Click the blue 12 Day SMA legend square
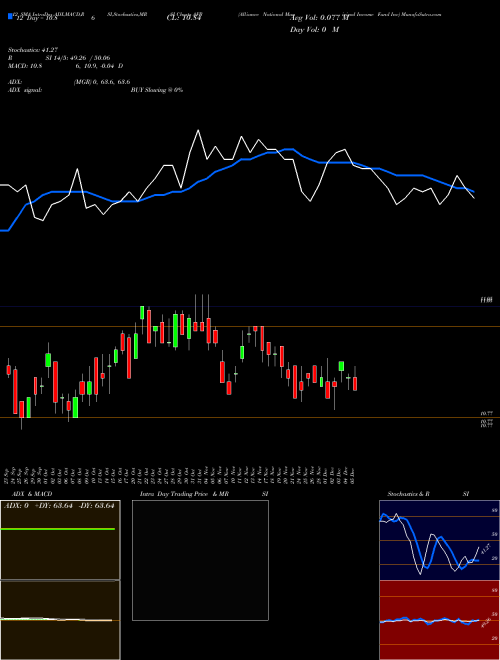 coord(10,16)
